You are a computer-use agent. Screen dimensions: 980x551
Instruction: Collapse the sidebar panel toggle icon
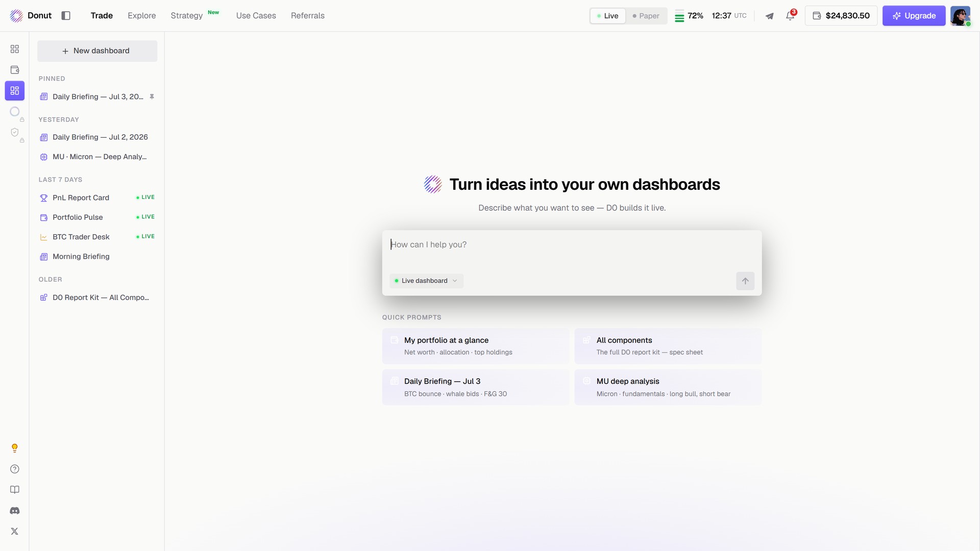[66, 16]
